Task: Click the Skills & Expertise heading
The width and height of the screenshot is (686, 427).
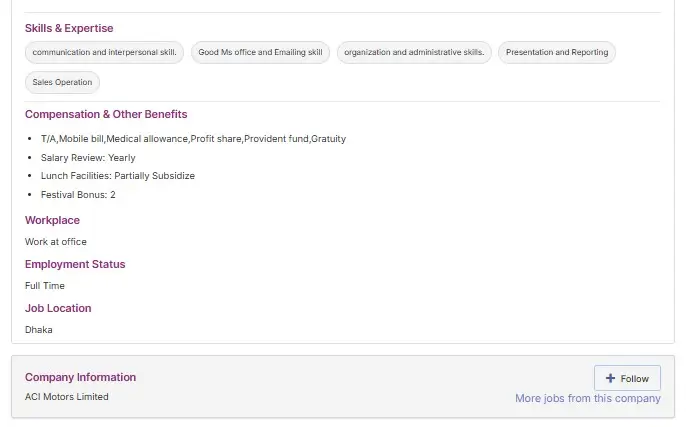Action: (69, 28)
